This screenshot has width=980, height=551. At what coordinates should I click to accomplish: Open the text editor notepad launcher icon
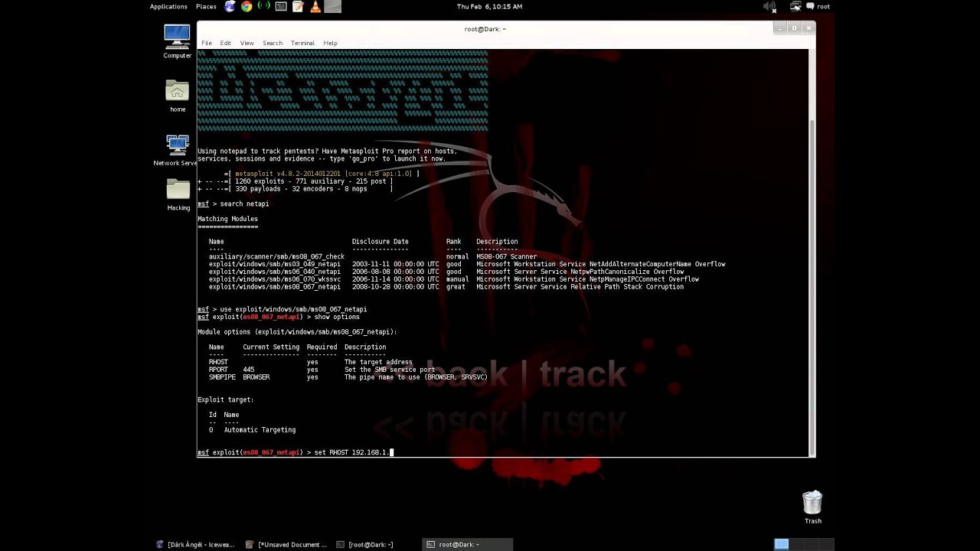point(298,6)
